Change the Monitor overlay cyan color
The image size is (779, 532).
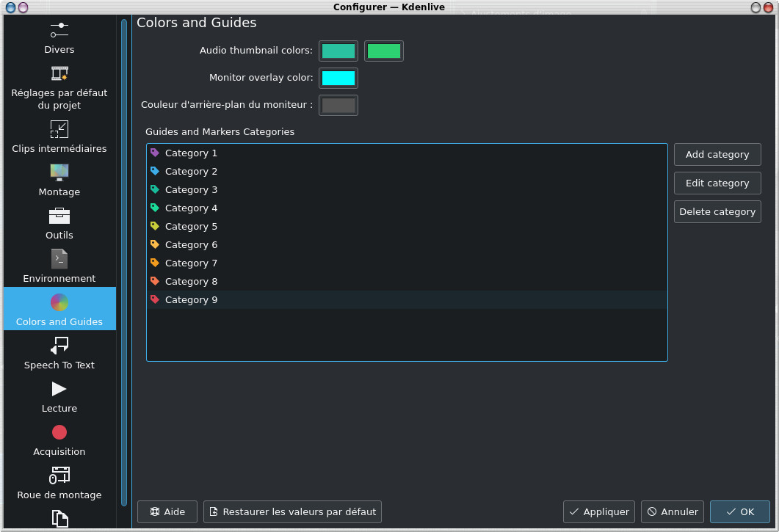(338, 78)
